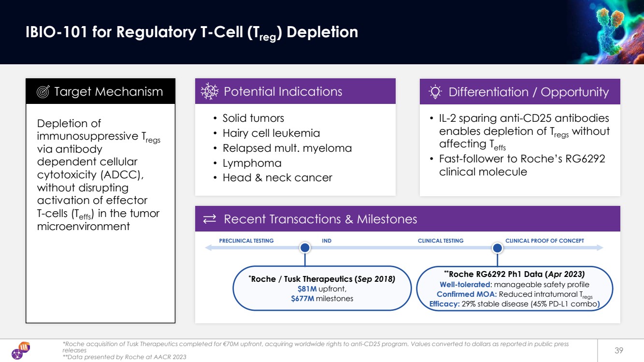Image resolution: width=644 pixels, height=362 pixels.
Task: Click the Hairy cell leukemia bullet
Action: pyautogui.click(x=271, y=133)
